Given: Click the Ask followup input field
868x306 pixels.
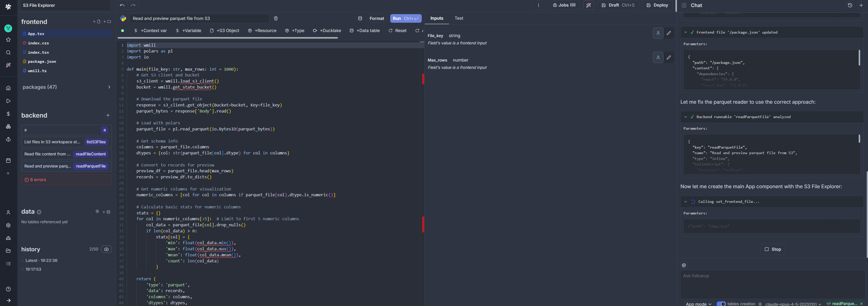Looking at the screenshot, I should [x=772, y=283].
